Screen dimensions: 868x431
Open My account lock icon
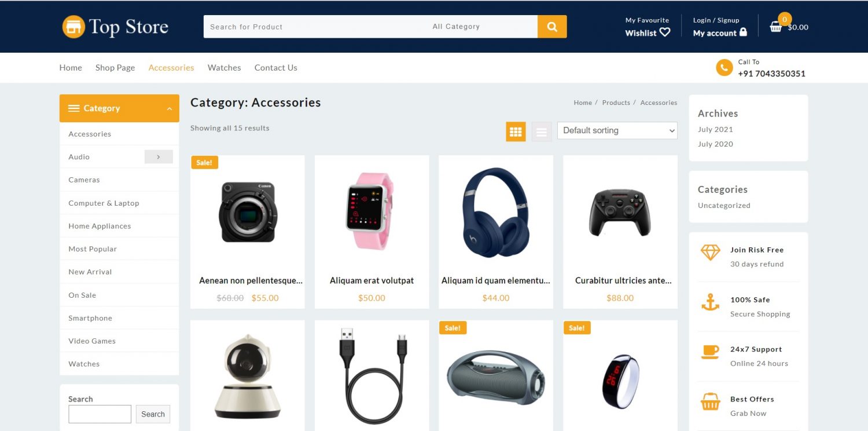tap(743, 32)
